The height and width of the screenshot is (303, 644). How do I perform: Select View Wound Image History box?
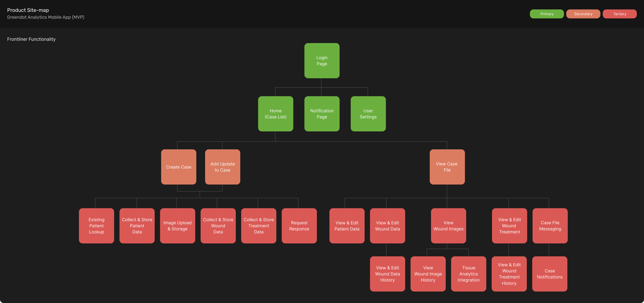click(428, 274)
